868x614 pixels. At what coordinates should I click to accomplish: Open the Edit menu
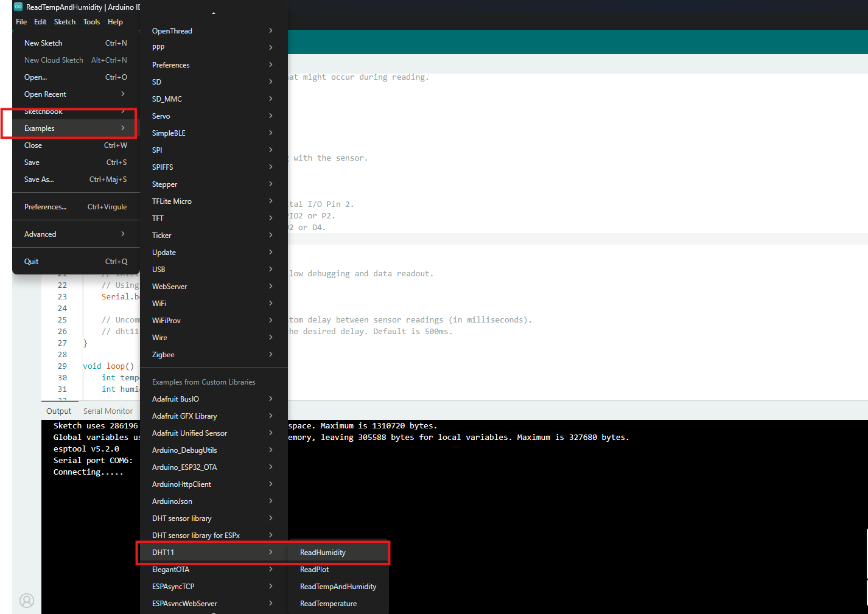click(x=40, y=22)
